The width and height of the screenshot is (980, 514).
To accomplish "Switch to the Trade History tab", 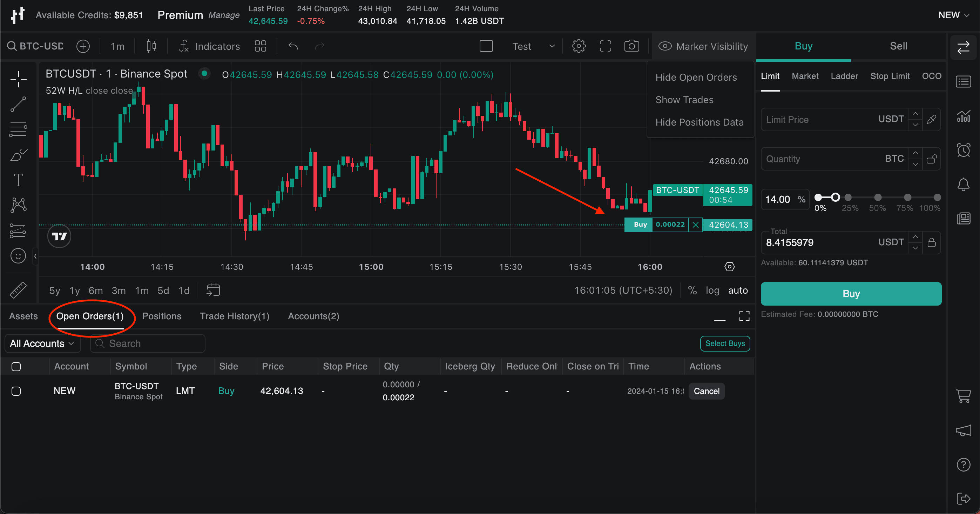I will (234, 316).
